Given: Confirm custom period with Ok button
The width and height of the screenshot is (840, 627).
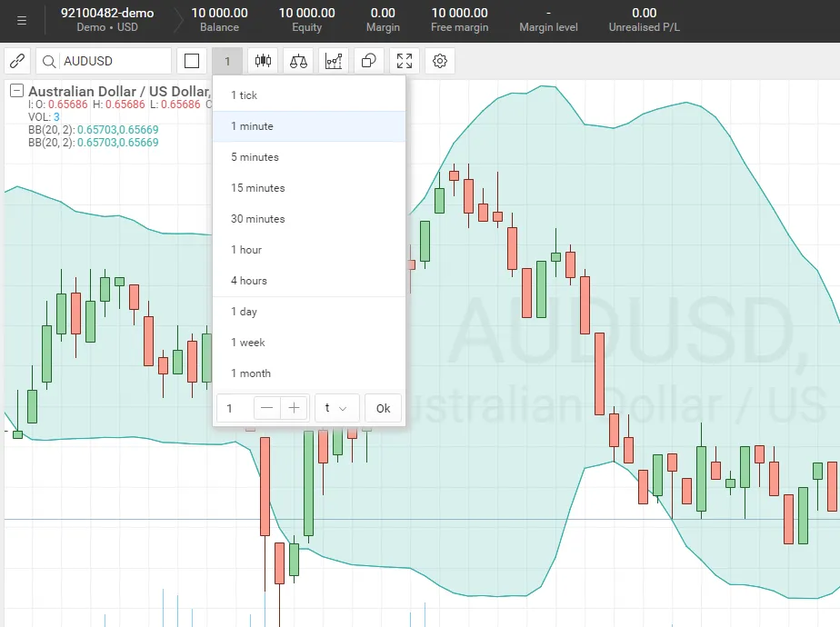Looking at the screenshot, I should pos(382,408).
